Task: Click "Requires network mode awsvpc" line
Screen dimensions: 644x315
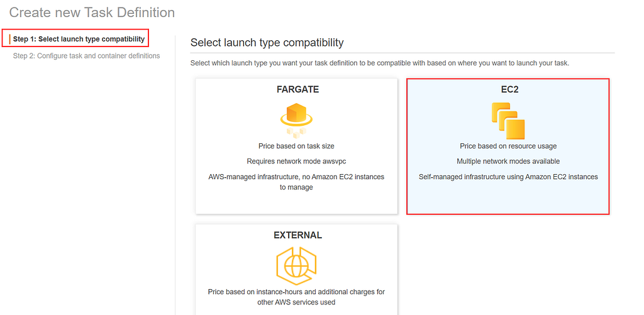Action: tap(296, 162)
